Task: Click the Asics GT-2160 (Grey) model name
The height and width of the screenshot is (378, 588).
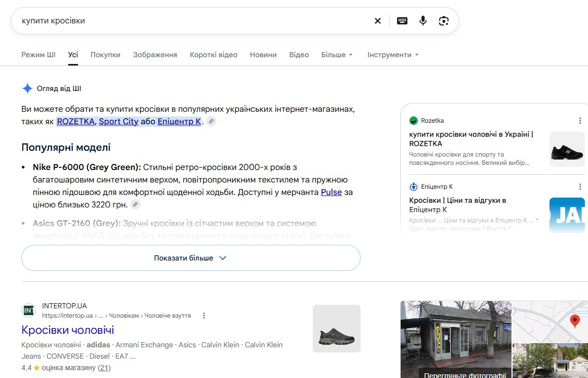Action: click(x=77, y=223)
